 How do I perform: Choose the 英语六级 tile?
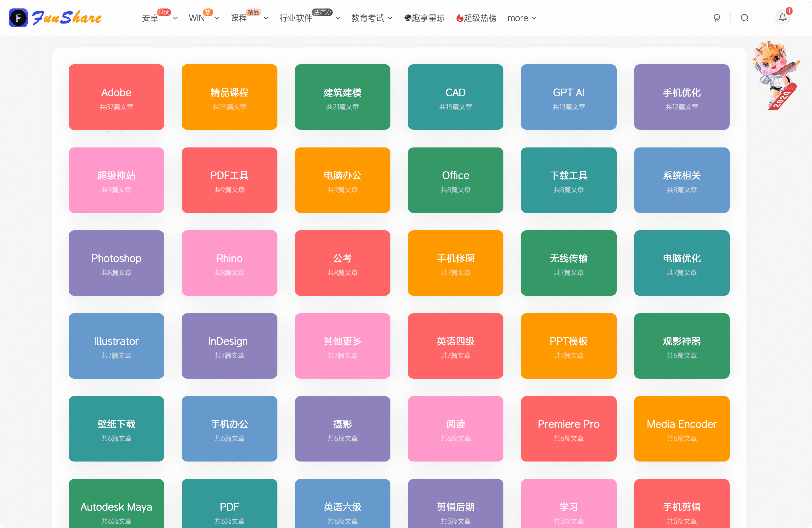pyautogui.click(x=343, y=503)
